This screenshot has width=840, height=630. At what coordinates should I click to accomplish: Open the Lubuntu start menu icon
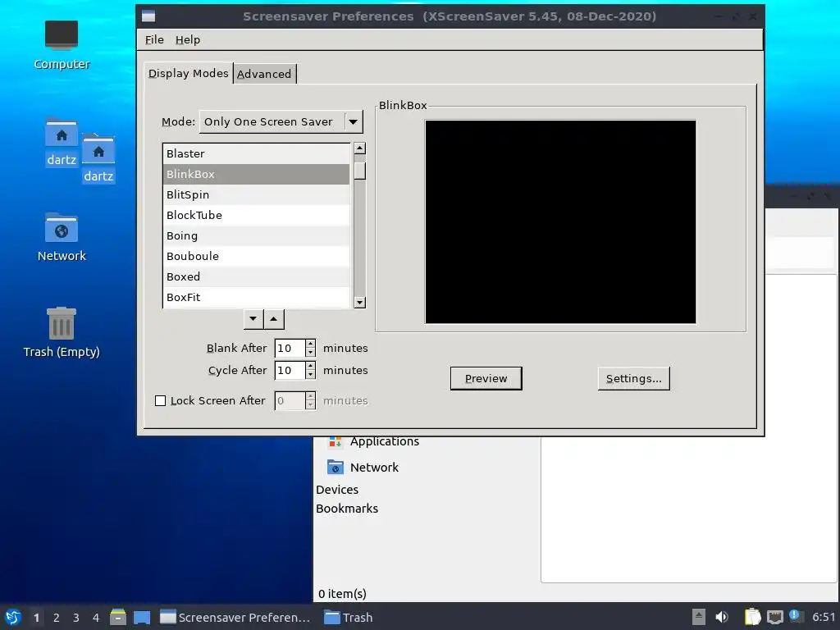click(x=13, y=617)
